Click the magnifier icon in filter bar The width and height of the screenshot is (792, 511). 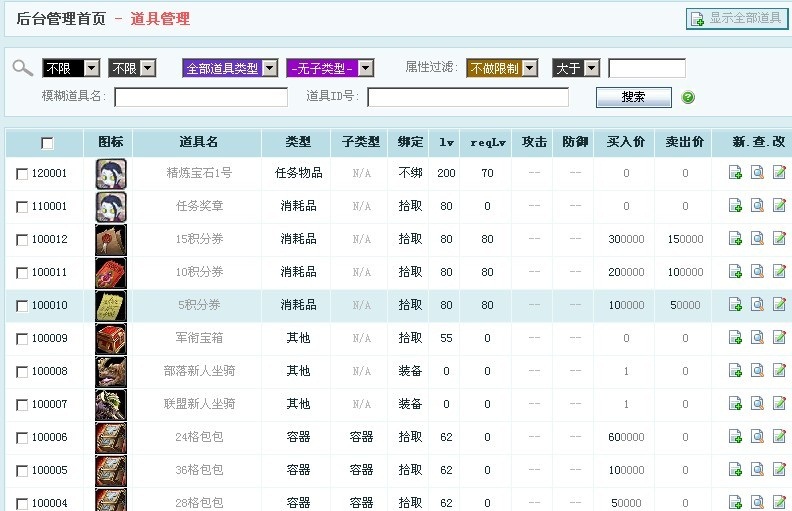pos(22,68)
